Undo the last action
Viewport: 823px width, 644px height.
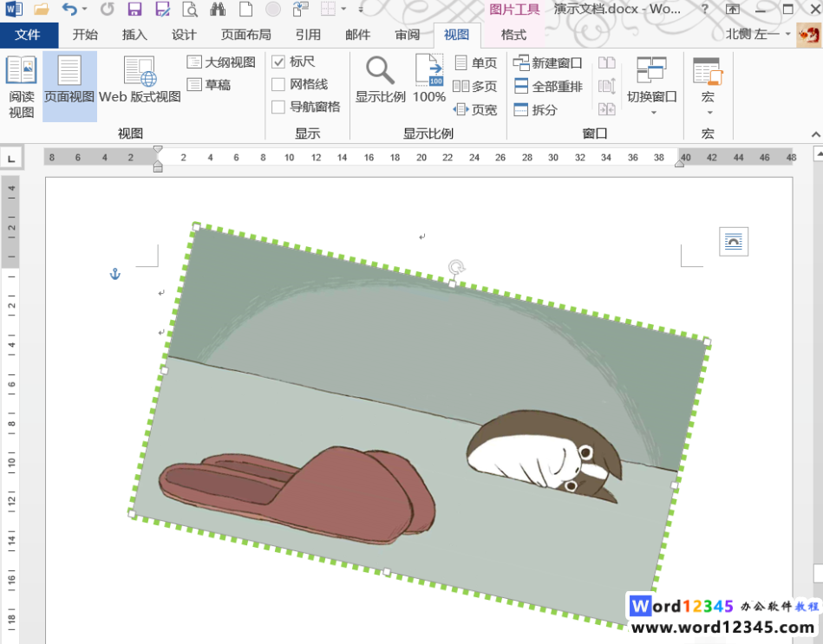69,9
